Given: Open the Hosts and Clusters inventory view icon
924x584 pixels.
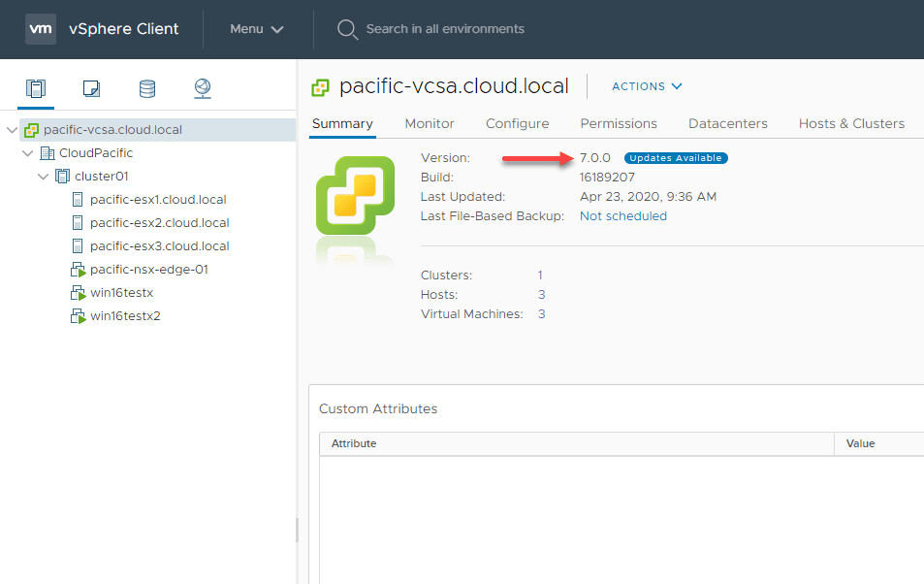Looking at the screenshot, I should tap(36, 89).
